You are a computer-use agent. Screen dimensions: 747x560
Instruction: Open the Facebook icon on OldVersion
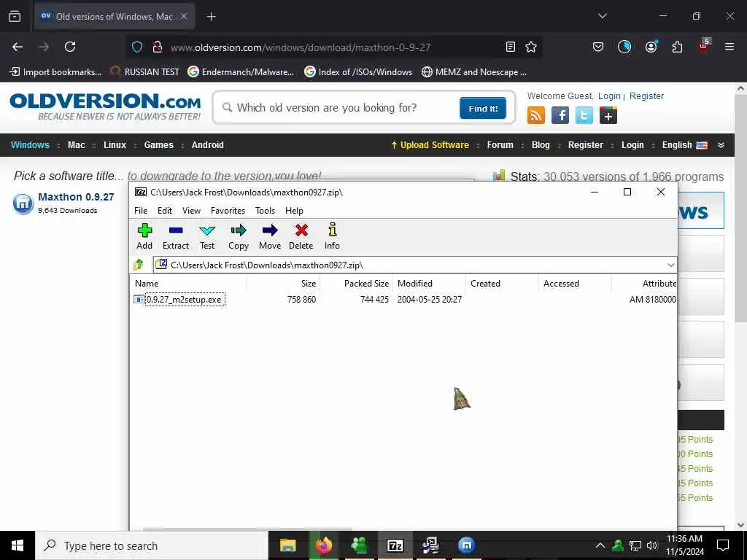[x=560, y=116]
